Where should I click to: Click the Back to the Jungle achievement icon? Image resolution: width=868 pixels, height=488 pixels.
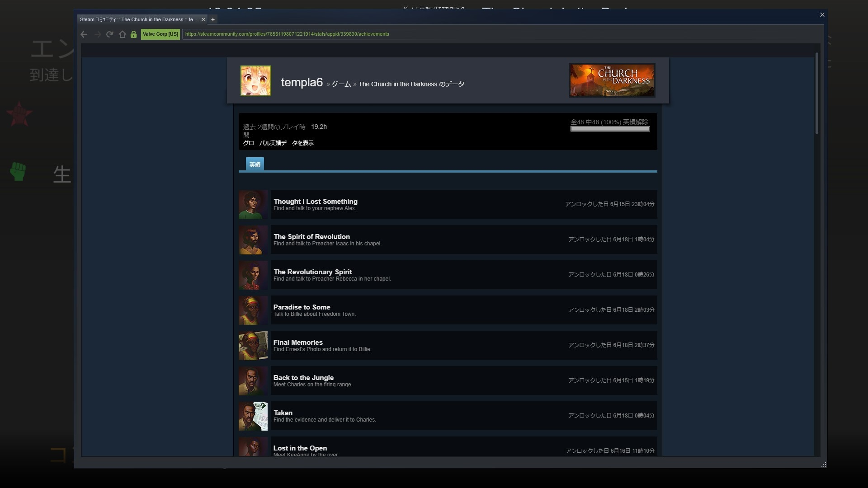pos(253,380)
